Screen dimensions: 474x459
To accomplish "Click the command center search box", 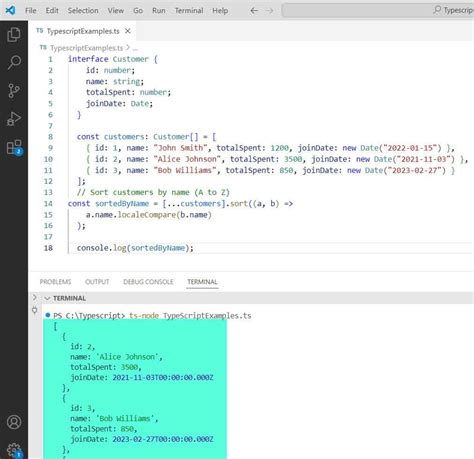I will [x=377, y=10].
